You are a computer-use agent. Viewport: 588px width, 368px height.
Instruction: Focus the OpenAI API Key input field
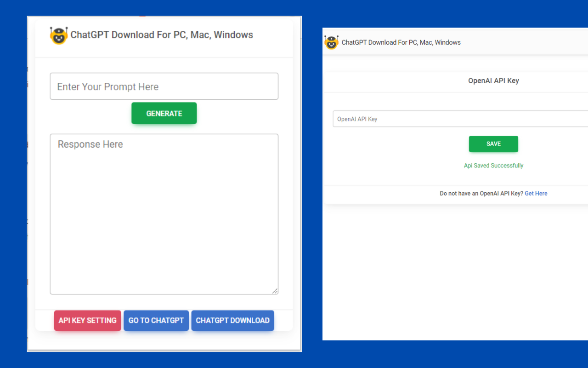[460, 119]
